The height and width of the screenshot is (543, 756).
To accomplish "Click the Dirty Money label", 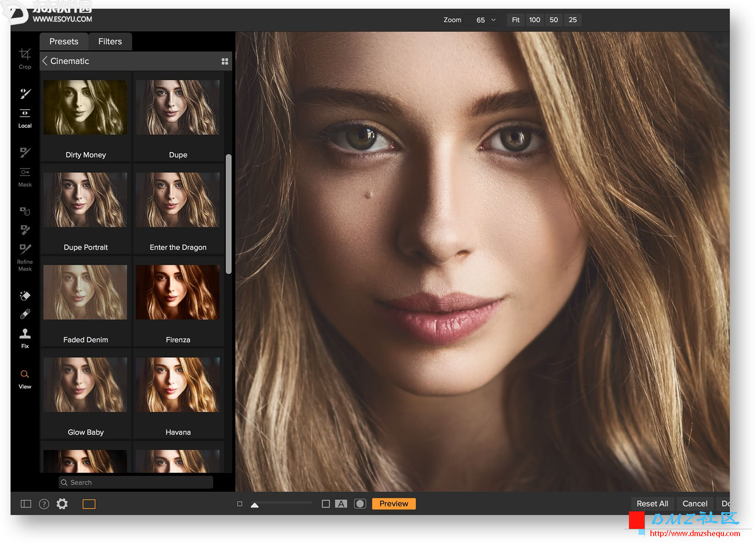I will coord(86,155).
